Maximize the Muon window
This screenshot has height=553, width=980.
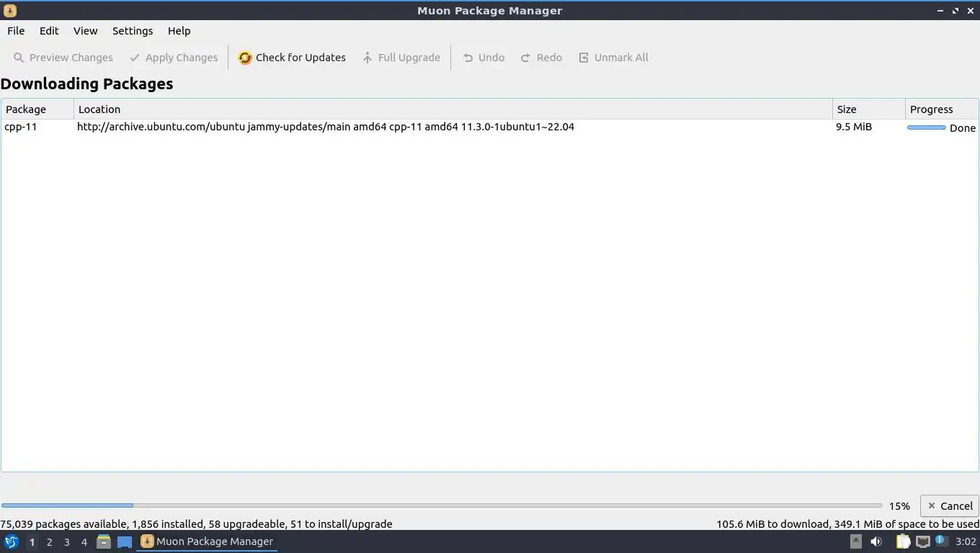[x=955, y=11]
